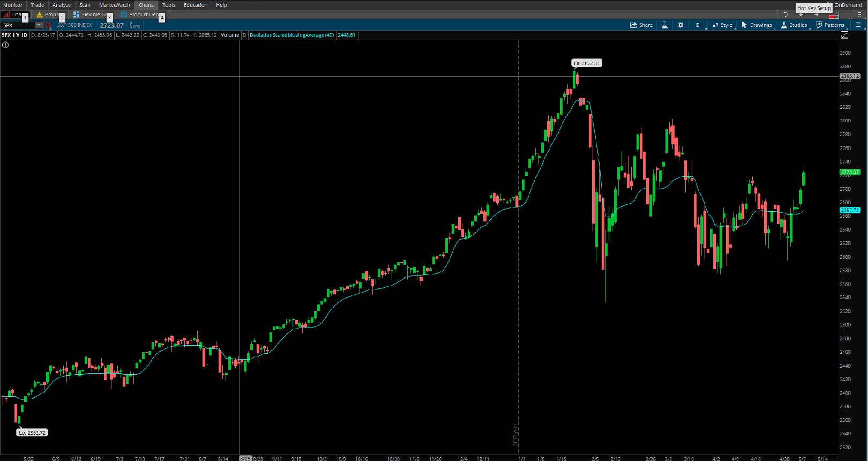This screenshot has width=868, height=461.
Task: Click the DeviationScaledMovingAverage (40) study label
Action: (x=292, y=35)
